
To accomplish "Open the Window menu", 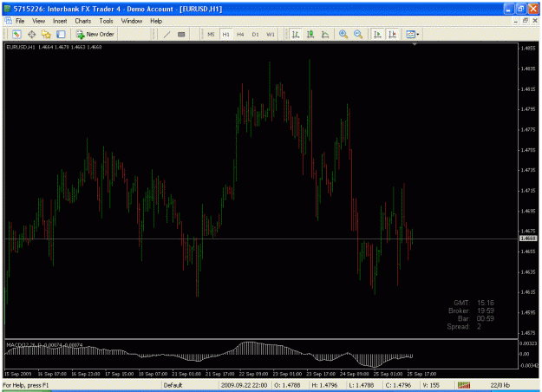I will [132, 21].
